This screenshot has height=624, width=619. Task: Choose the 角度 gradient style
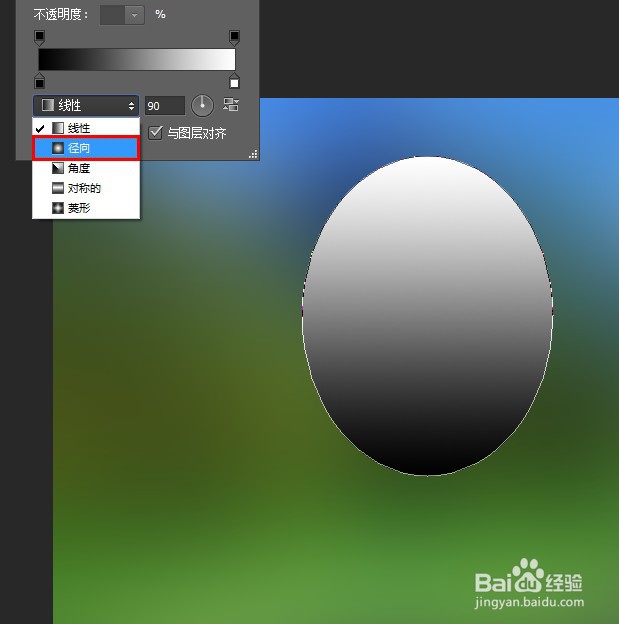click(86, 168)
